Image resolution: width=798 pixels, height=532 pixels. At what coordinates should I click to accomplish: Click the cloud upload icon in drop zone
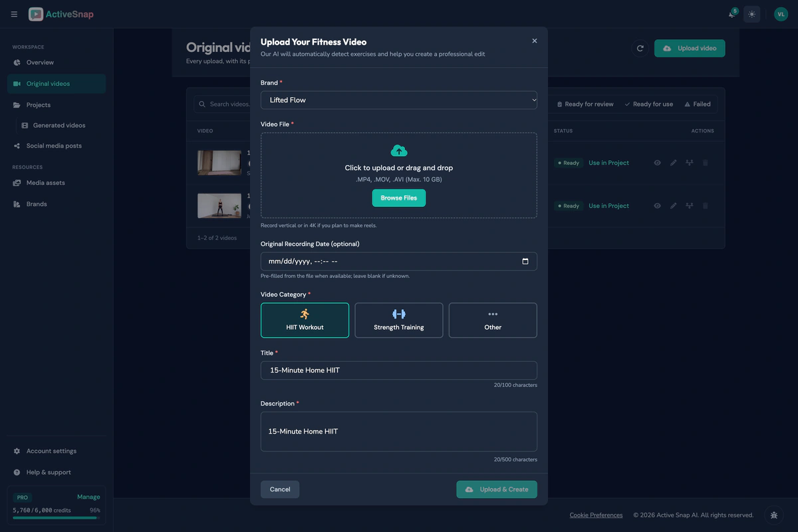(399, 151)
